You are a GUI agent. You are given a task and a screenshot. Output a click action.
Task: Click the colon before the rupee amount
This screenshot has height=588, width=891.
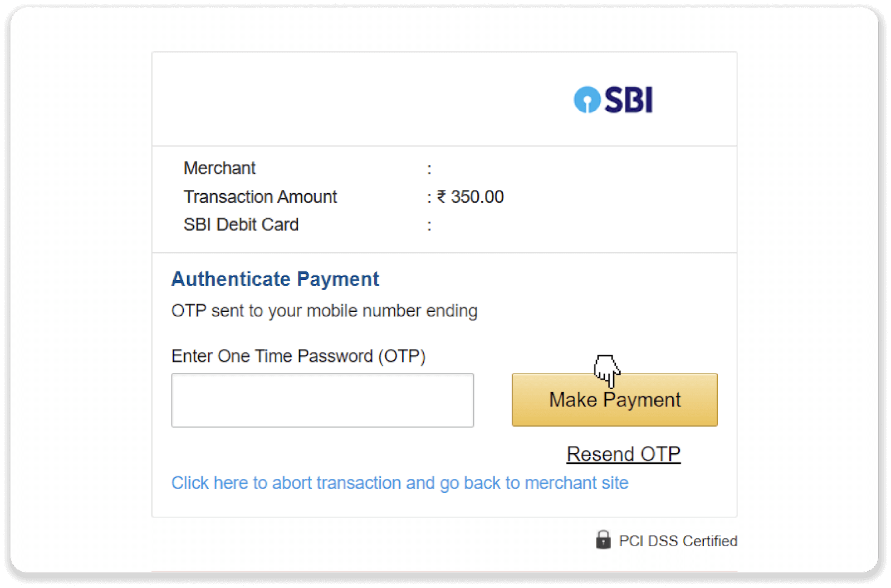(429, 198)
